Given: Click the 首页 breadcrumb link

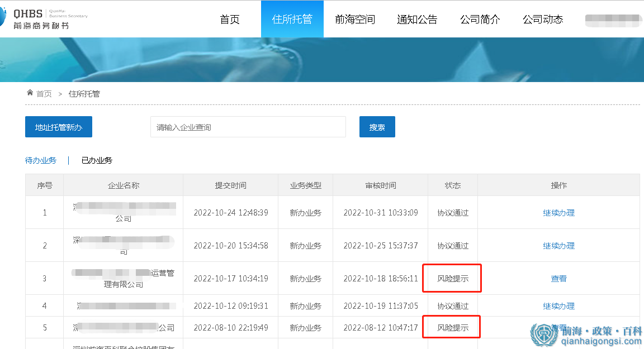Looking at the screenshot, I should (x=44, y=93).
